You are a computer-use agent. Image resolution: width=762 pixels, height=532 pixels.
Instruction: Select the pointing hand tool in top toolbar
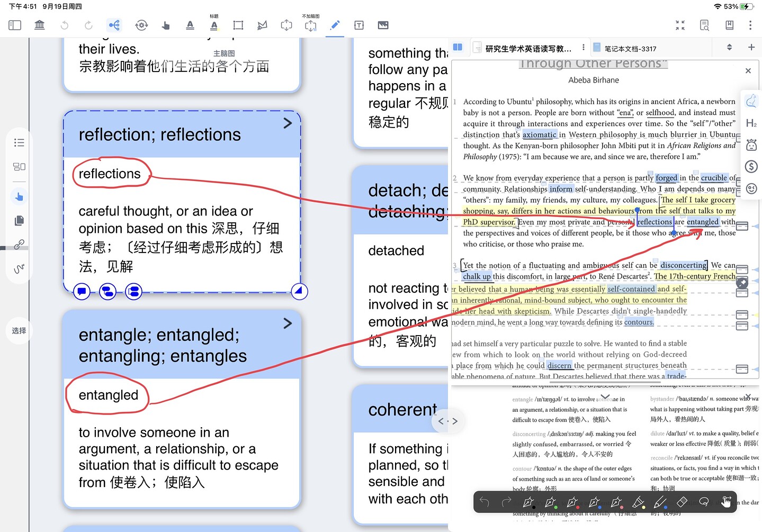[166, 25]
